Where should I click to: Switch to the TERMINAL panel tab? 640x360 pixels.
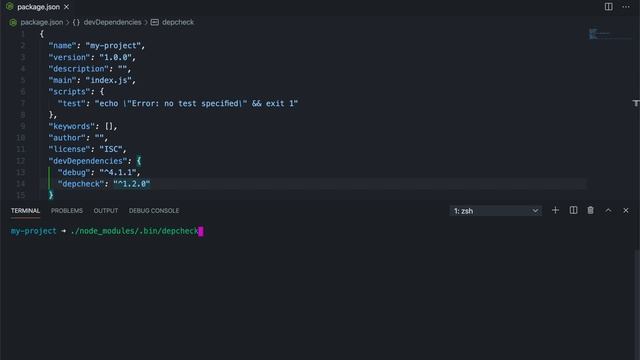tap(25, 211)
